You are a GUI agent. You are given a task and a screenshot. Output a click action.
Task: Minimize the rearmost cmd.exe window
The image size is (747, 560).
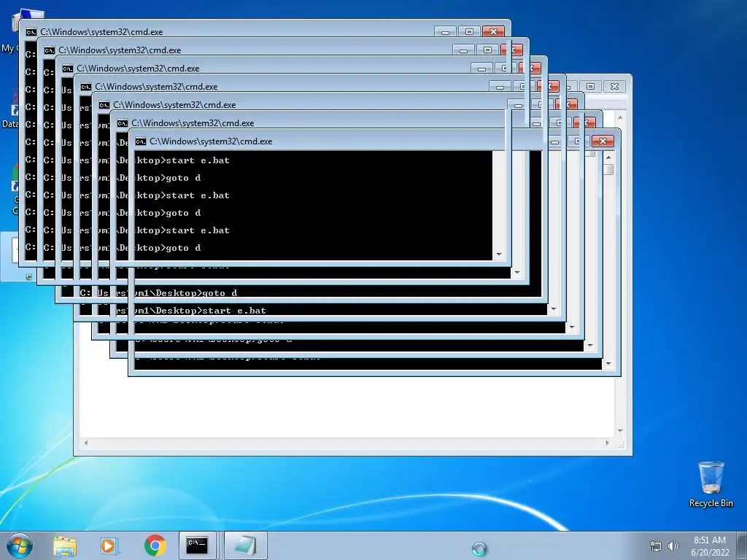pos(446,32)
